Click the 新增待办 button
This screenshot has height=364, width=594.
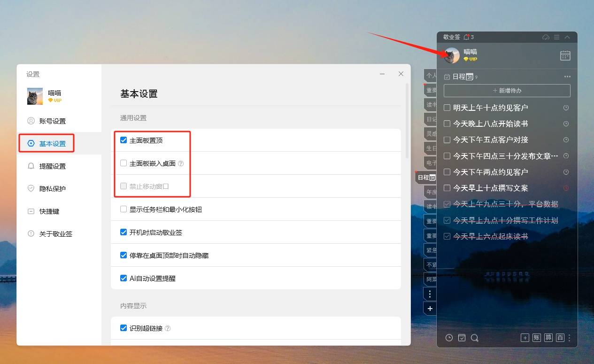click(507, 91)
